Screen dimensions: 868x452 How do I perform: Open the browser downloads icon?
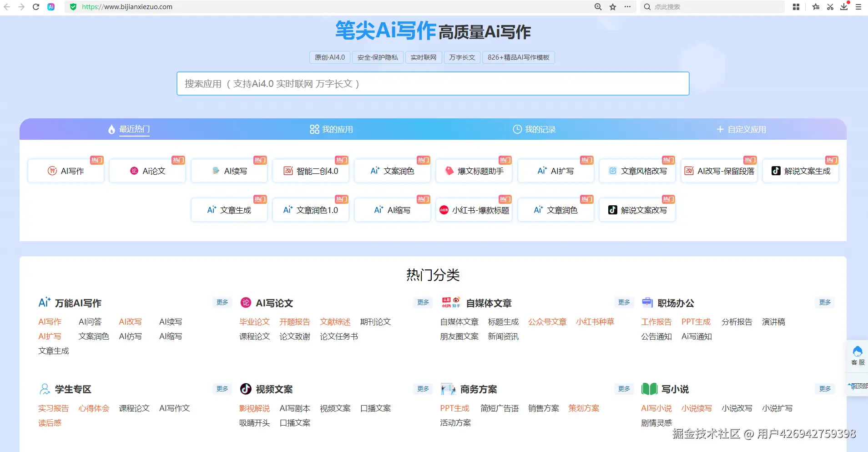point(844,7)
